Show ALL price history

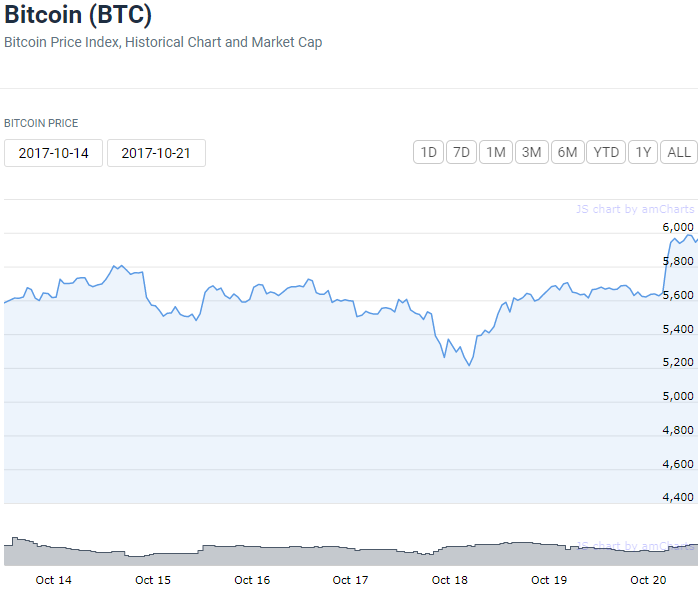(x=679, y=152)
